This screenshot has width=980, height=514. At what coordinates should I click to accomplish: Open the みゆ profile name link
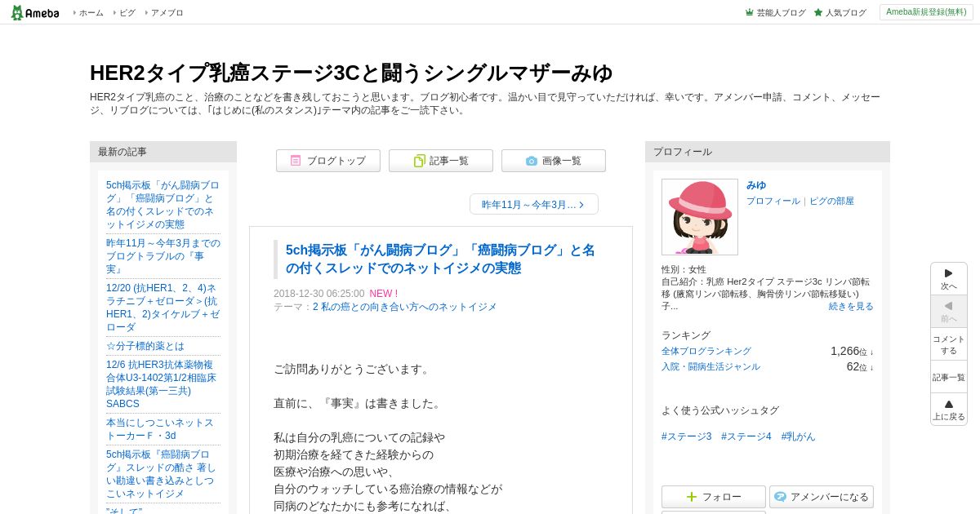point(756,185)
